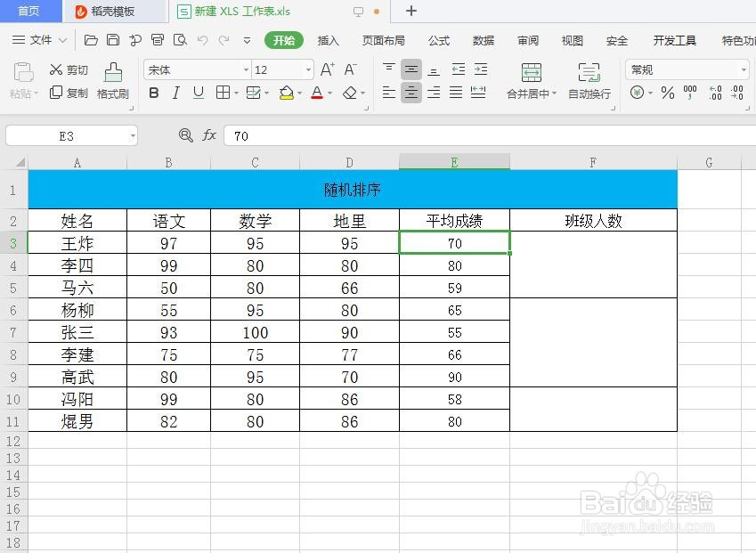Click the select-all corner triangle
This screenshot has height=553, width=756.
(x=20, y=162)
